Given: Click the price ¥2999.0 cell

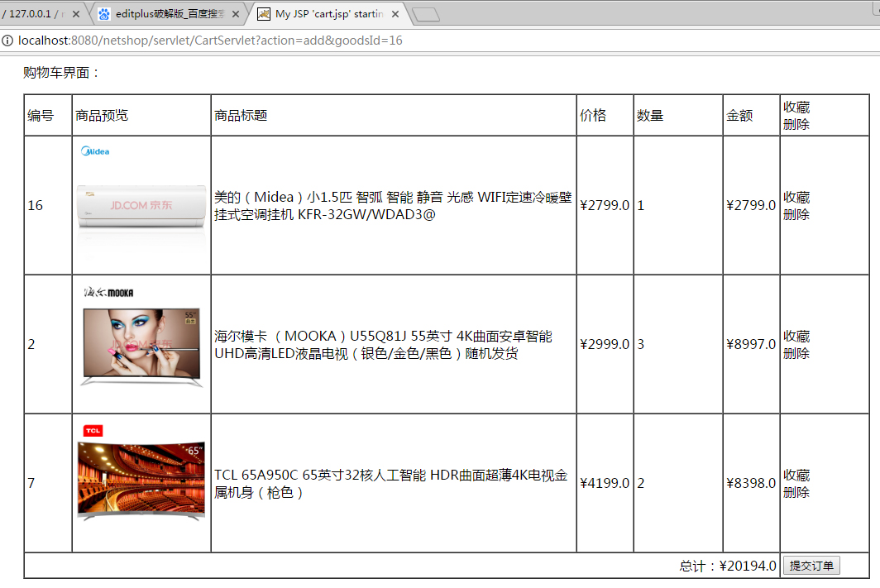Looking at the screenshot, I should click(605, 345).
